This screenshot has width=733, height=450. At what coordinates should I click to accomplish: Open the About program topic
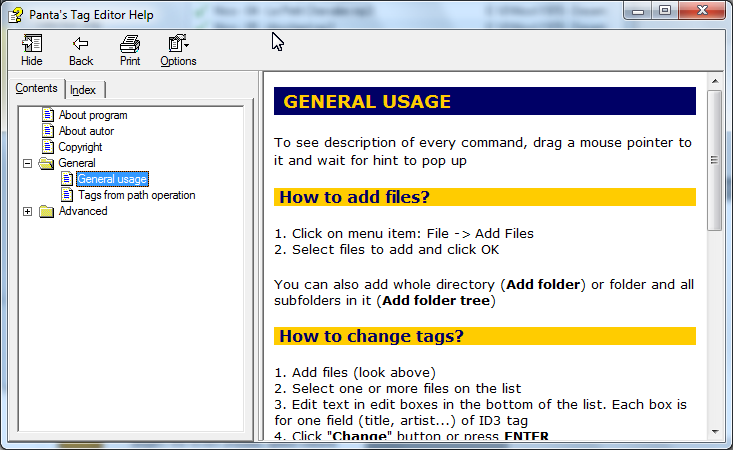tap(93, 115)
